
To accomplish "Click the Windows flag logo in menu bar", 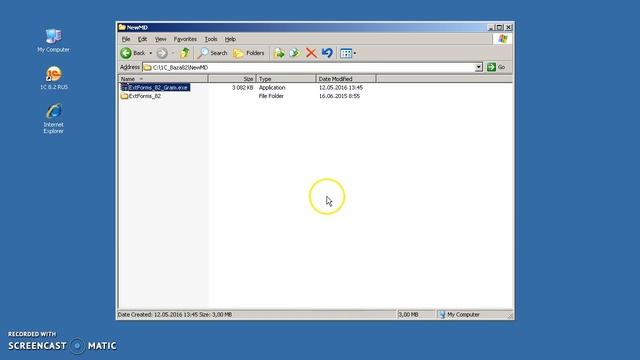I will coord(502,39).
